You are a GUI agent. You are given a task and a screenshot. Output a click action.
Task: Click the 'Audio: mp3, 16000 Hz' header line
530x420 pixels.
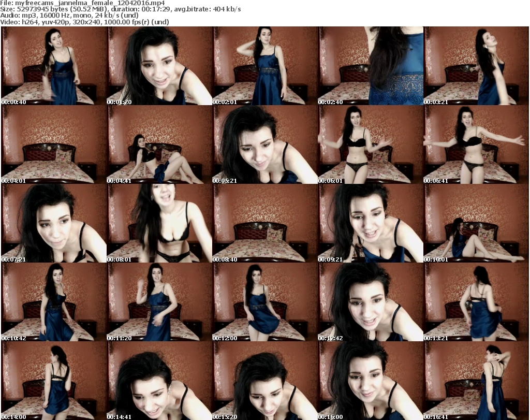pos(69,16)
